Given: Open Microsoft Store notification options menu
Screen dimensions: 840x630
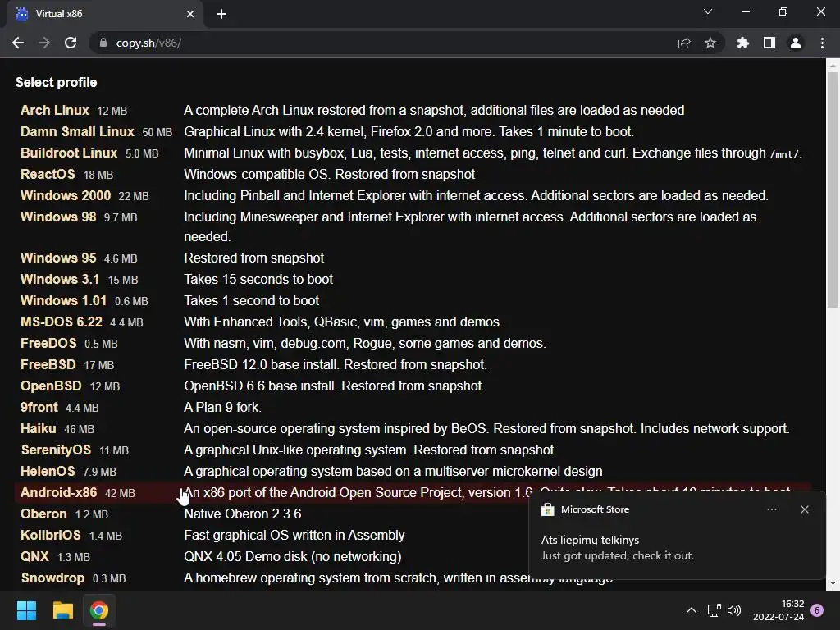Looking at the screenshot, I should [x=771, y=509].
